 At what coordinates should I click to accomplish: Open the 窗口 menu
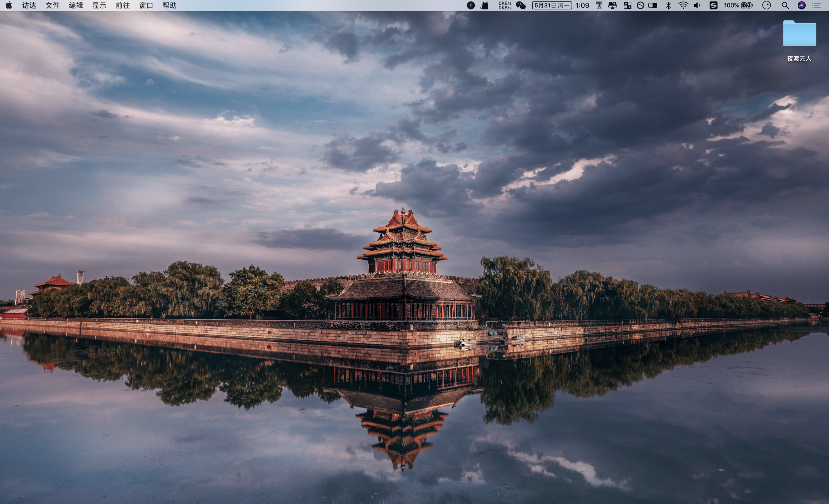(x=146, y=5)
